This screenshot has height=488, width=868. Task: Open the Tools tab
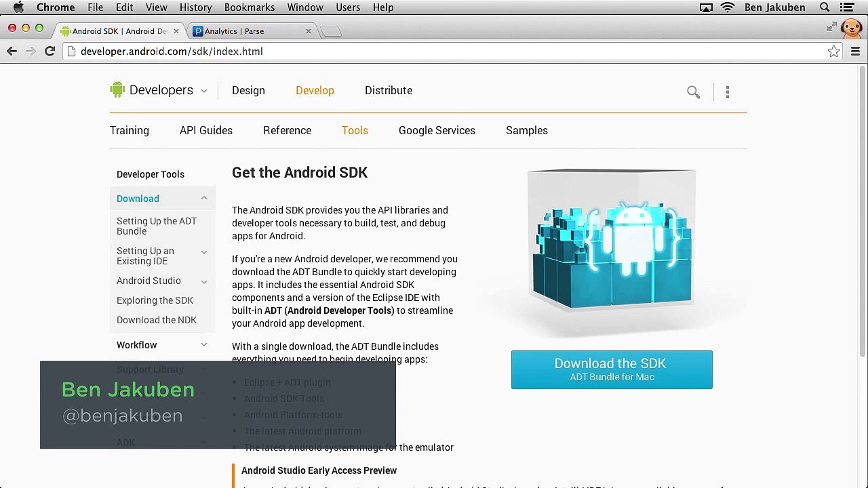coord(355,130)
